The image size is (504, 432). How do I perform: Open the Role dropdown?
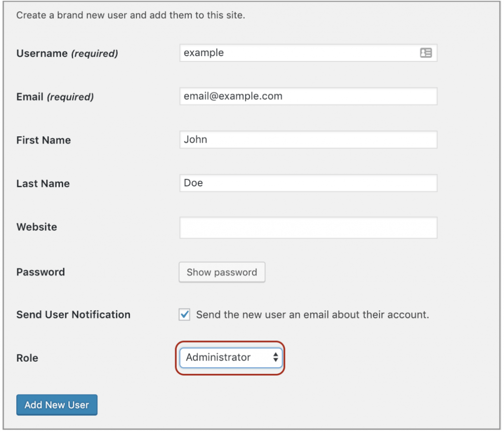pyautogui.click(x=230, y=358)
